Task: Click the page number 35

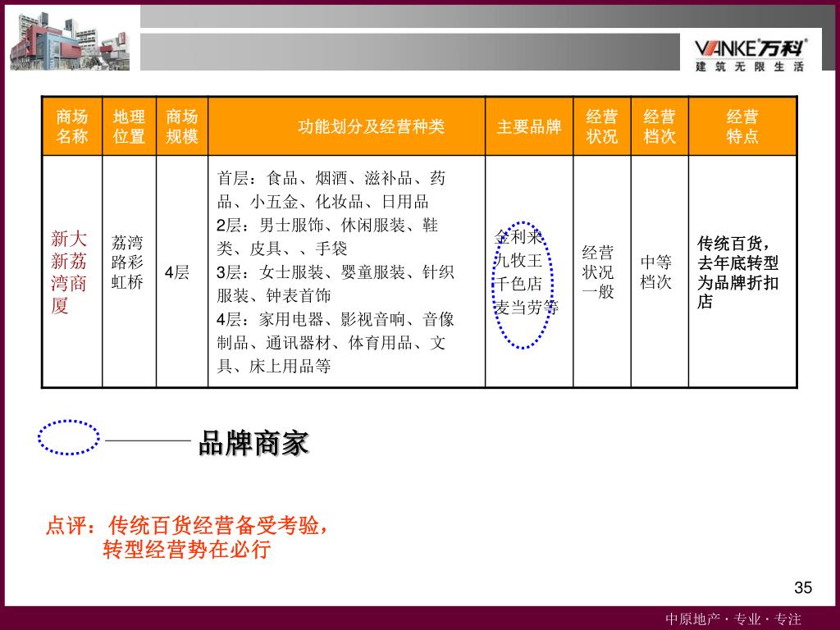Action: click(x=803, y=587)
